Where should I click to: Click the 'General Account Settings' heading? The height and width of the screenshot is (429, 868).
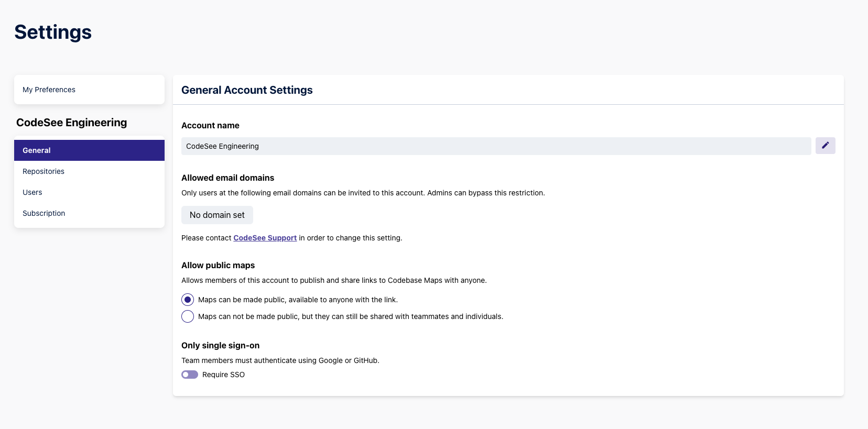[x=247, y=90]
